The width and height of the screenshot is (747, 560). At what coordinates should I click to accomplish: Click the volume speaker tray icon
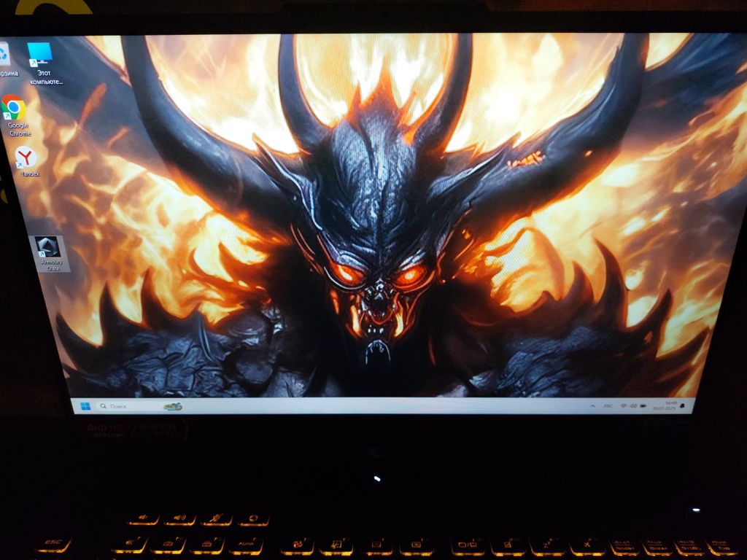pyautogui.click(x=633, y=405)
